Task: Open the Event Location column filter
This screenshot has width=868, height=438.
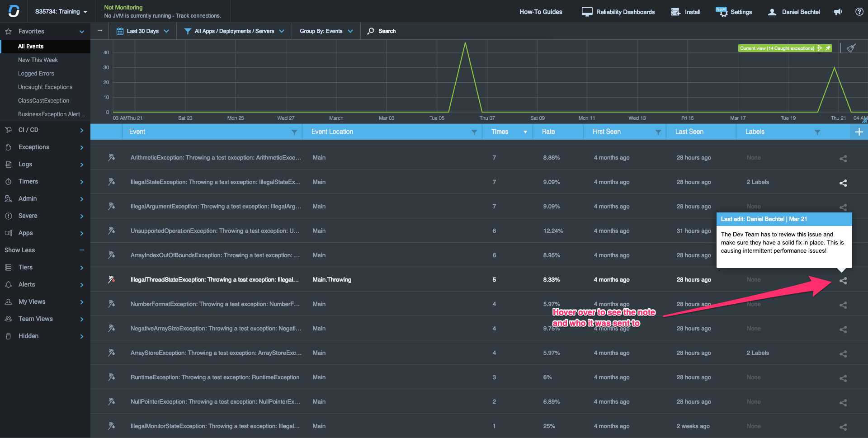Action: 474,132
